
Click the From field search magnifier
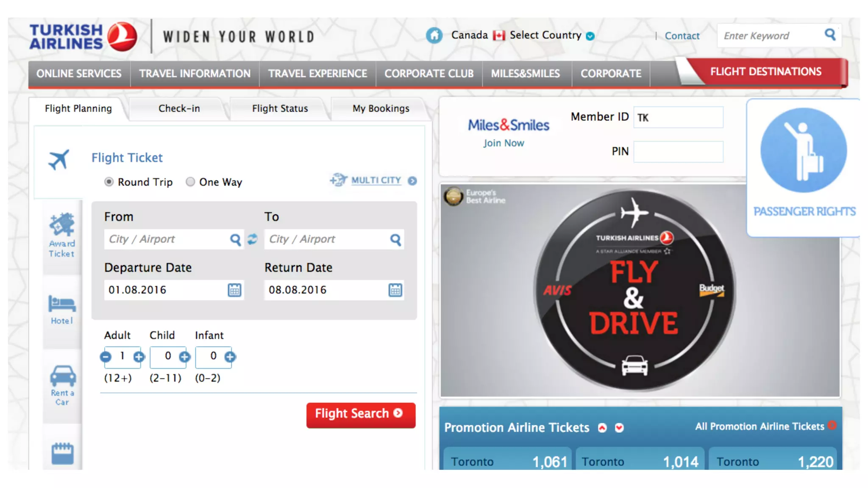pos(235,240)
